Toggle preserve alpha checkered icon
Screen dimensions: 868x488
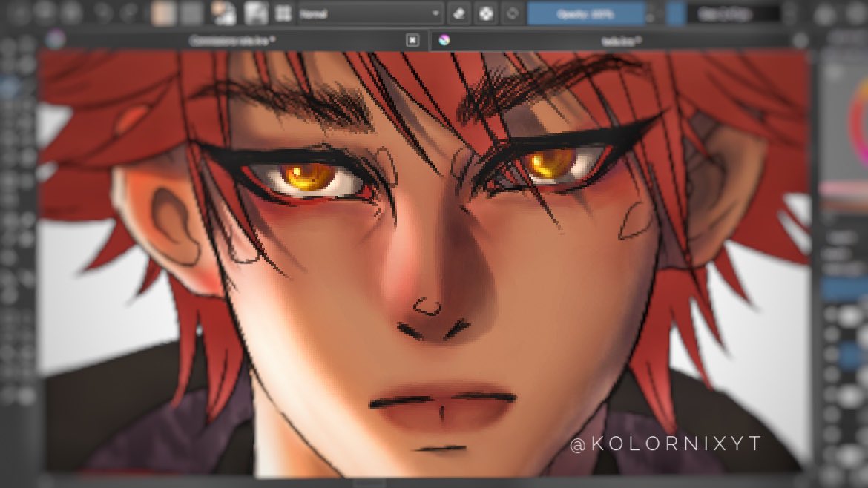(485, 13)
